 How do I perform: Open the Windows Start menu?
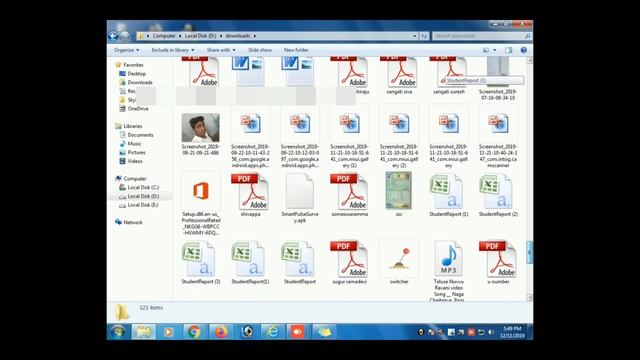point(118,331)
